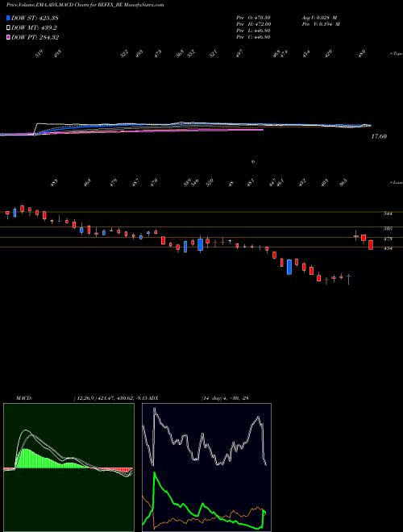This screenshot has height=532, width=403.
Task: Click the 'Pre C: 446.80' value
Action: [253, 37]
